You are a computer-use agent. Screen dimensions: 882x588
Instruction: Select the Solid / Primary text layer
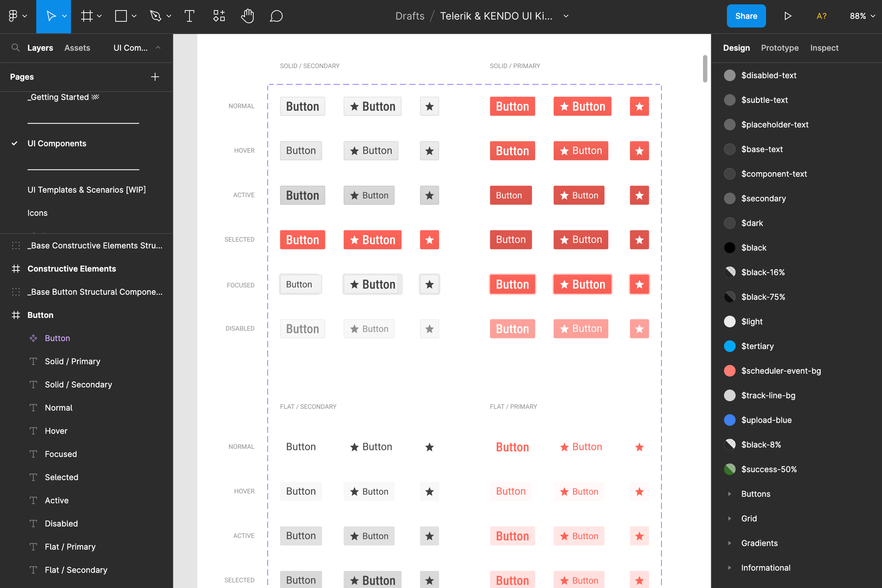tap(72, 361)
